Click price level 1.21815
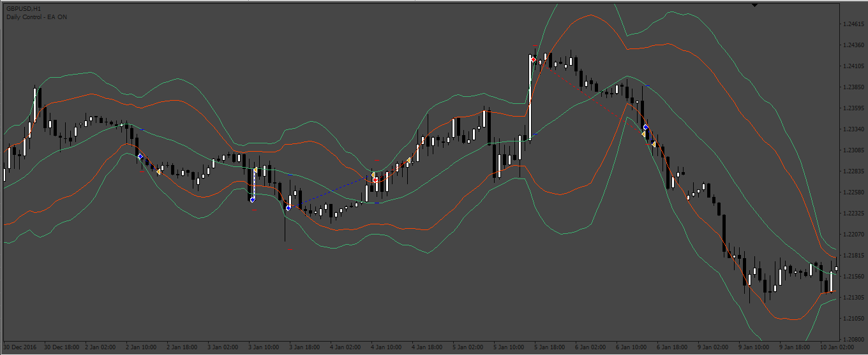 (853, 256)
